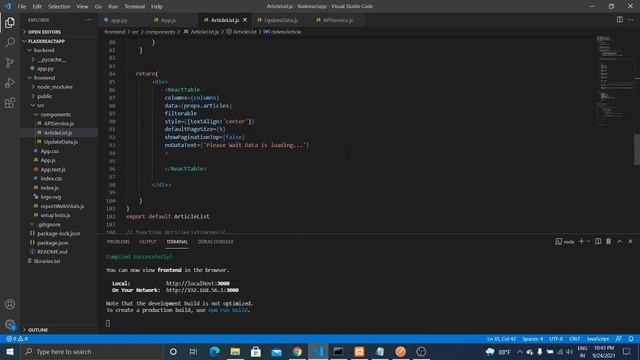Click the UTF-8 encoding indicator
The width and height of the screenshot is (640, 360).
click(556, 339)
